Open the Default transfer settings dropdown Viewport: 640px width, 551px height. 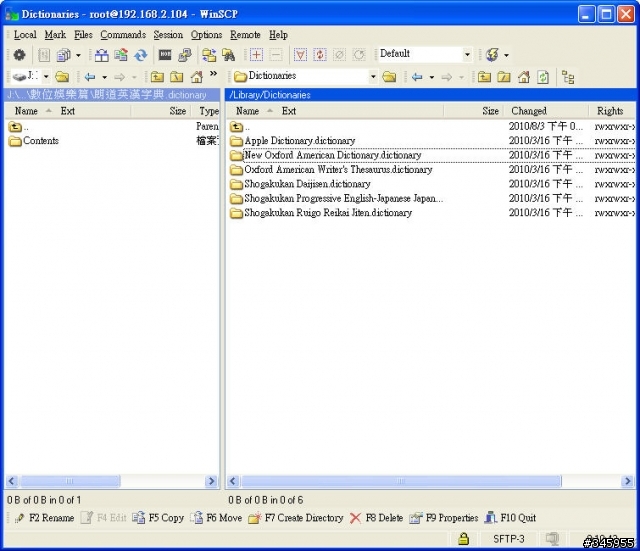(467, 54)
